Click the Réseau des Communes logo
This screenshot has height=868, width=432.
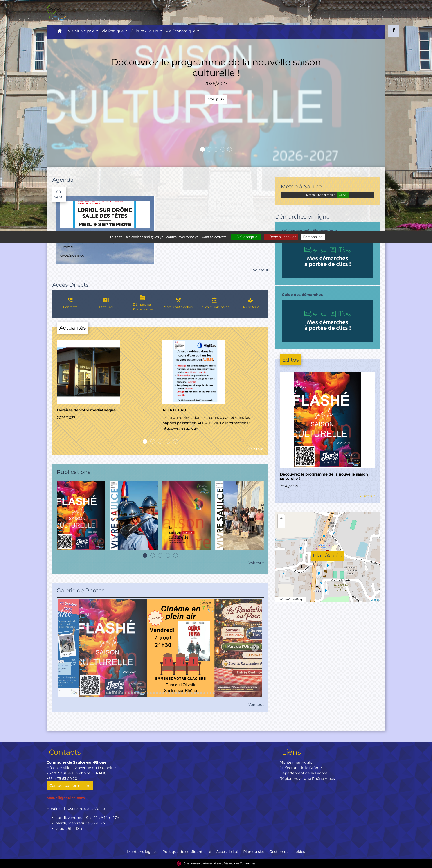[179, 863]
